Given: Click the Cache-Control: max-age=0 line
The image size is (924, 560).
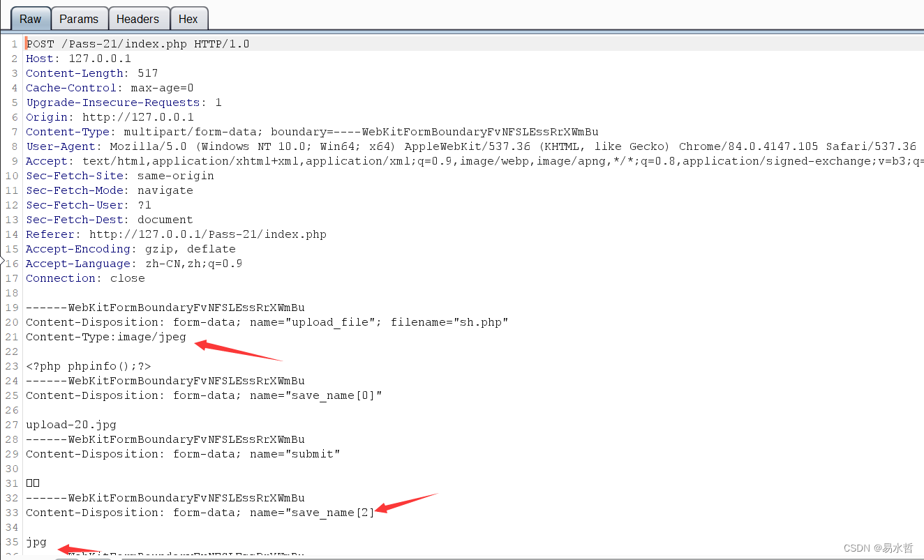Looking at the screenshot, I should pyautogui.click(x=110, y=88).
